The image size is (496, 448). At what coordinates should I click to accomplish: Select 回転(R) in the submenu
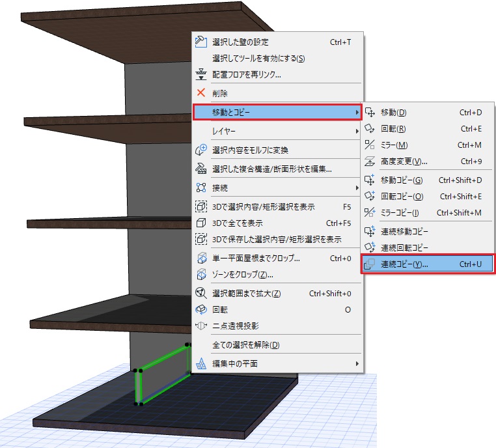(428, 129)
